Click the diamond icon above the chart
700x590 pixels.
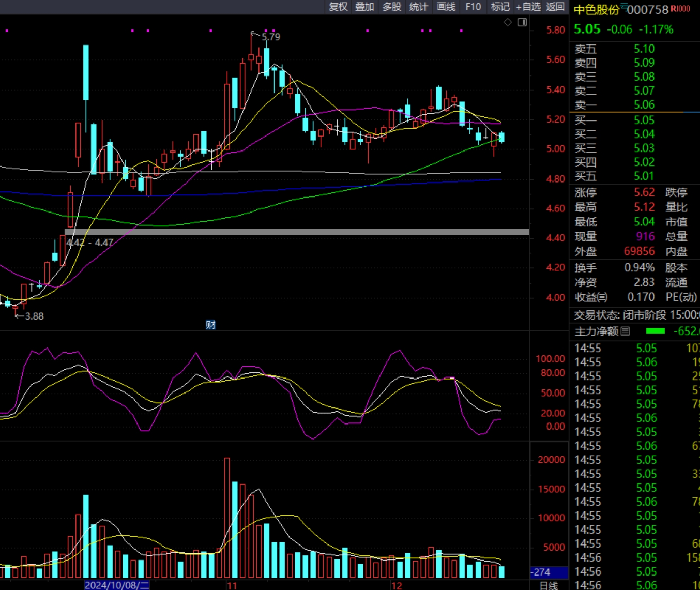click(508, 22)
